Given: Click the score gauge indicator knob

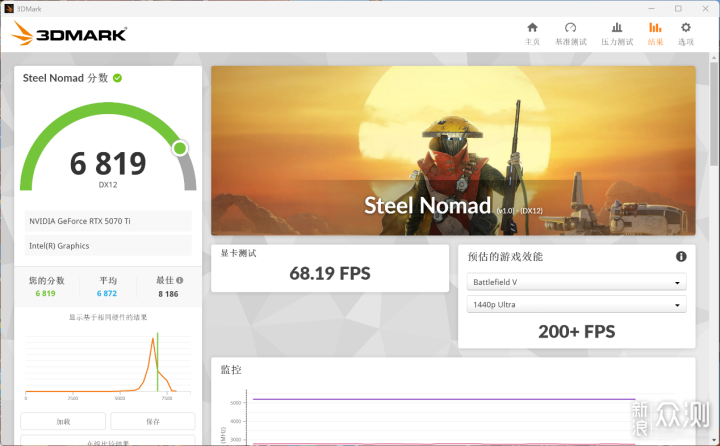Looking at the screenshot, I should [180, 148].
